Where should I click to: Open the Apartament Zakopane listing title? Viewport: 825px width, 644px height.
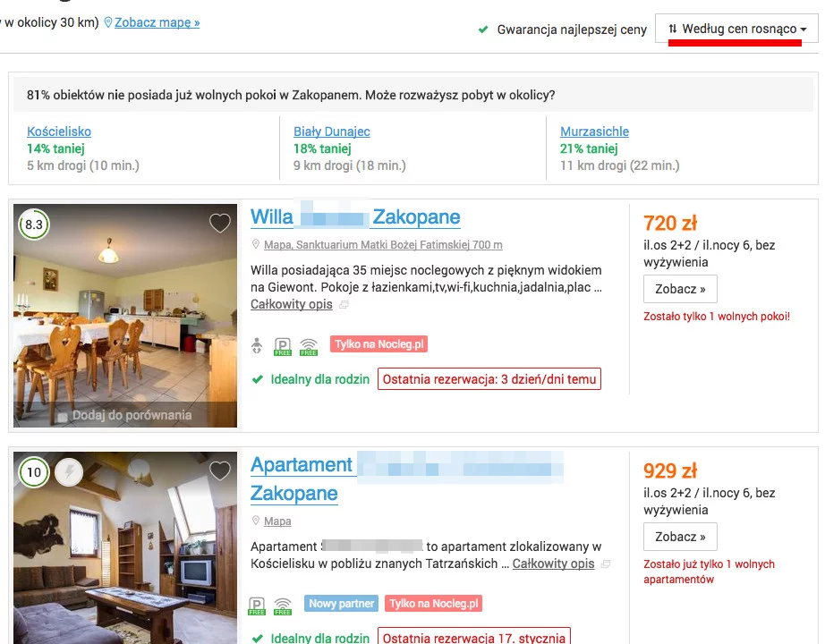(x=407, y=479)
